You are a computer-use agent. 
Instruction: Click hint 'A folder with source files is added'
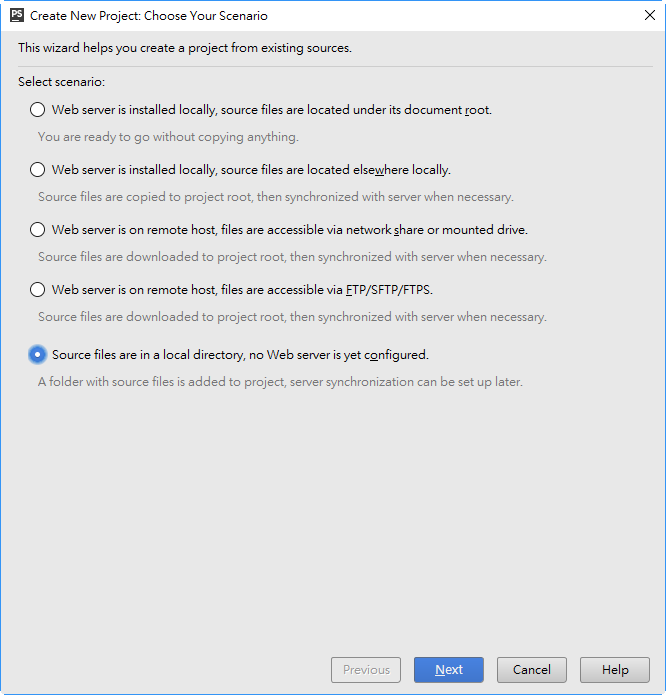click(x=280, y=382)
